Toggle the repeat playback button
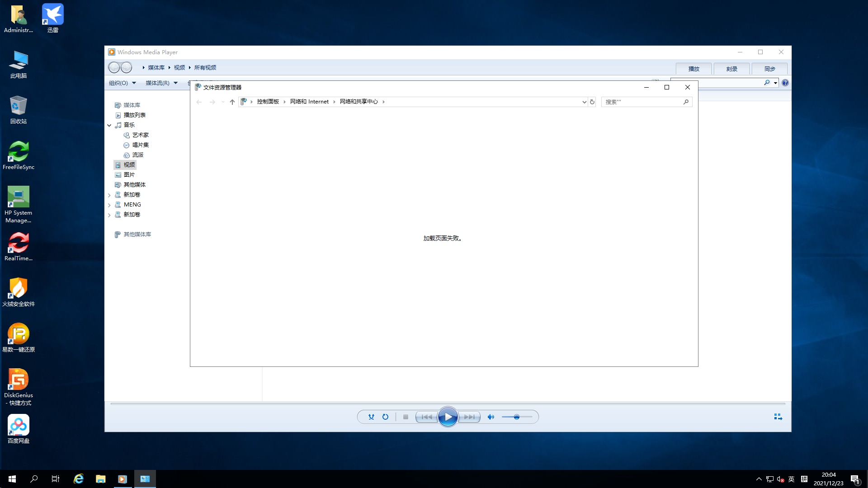The height and width of the screenshot is (488, 868). [x=385, y=417]
